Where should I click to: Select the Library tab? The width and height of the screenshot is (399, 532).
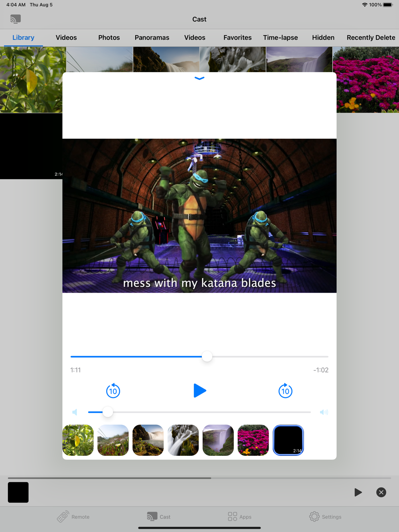pos(23,37)
